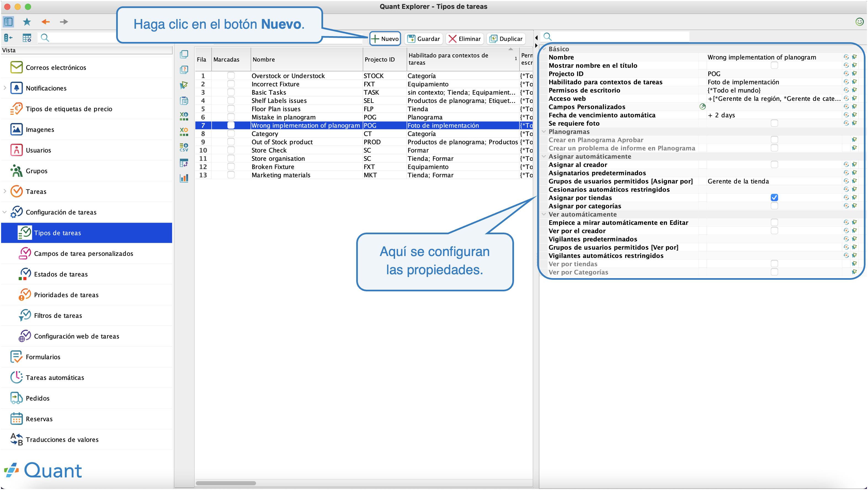The width and height of the screenshot is (868, 490).
Task: Open Prioridades de tareas
Action: coord(87,295)
